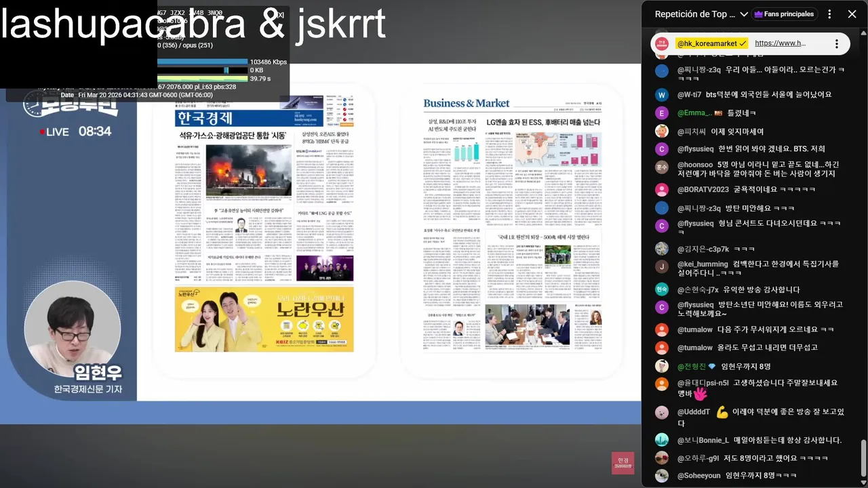Click the '39.79 s' buffer health value
Screen dimensions: 868x488
[x=260, y=79]
